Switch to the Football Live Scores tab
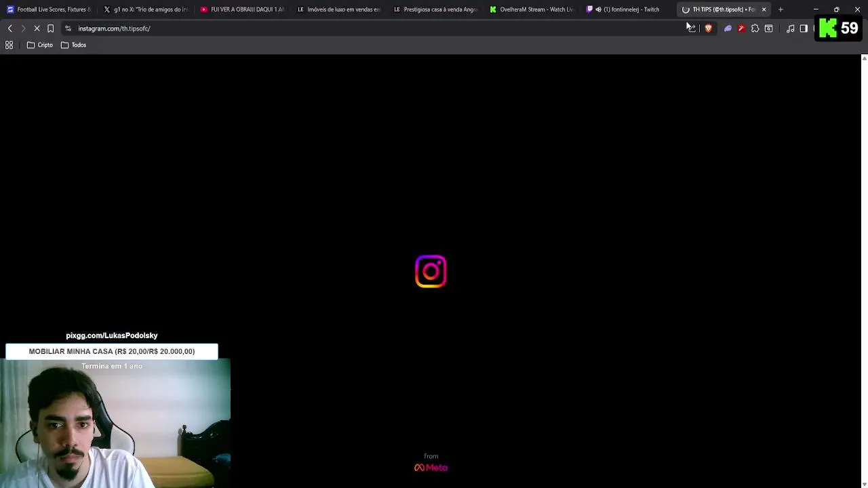The image size is (868, 488). [x=49, y=9]
